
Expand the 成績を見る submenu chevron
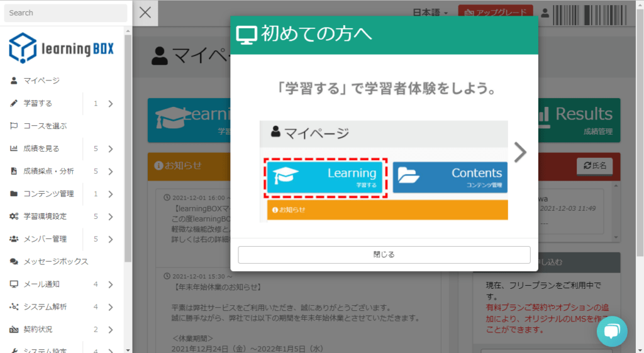tap(111, 148)
